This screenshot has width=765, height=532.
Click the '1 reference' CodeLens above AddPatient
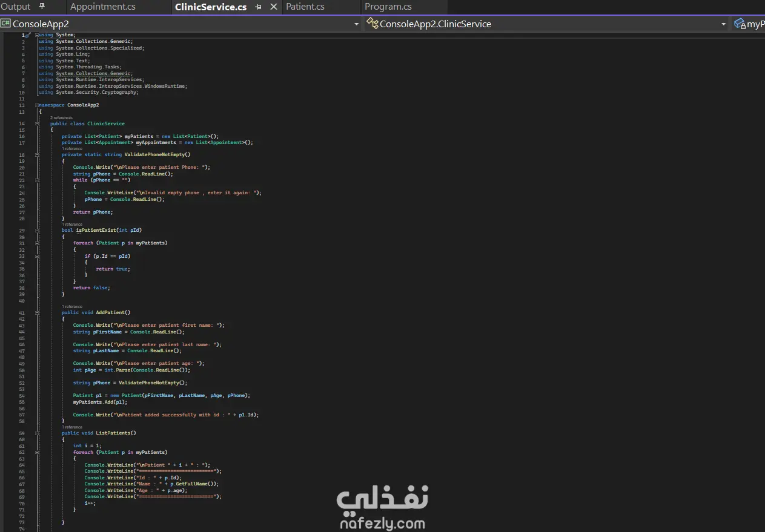(71, 307)
